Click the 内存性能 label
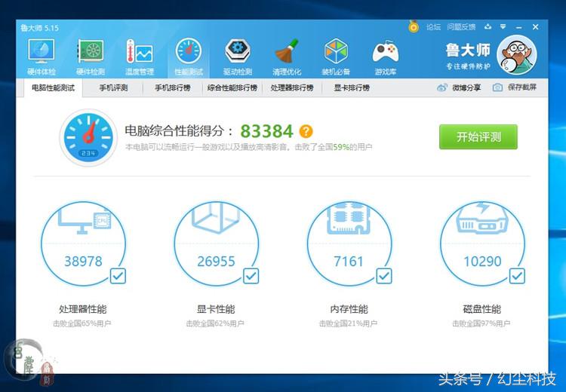 349,309
